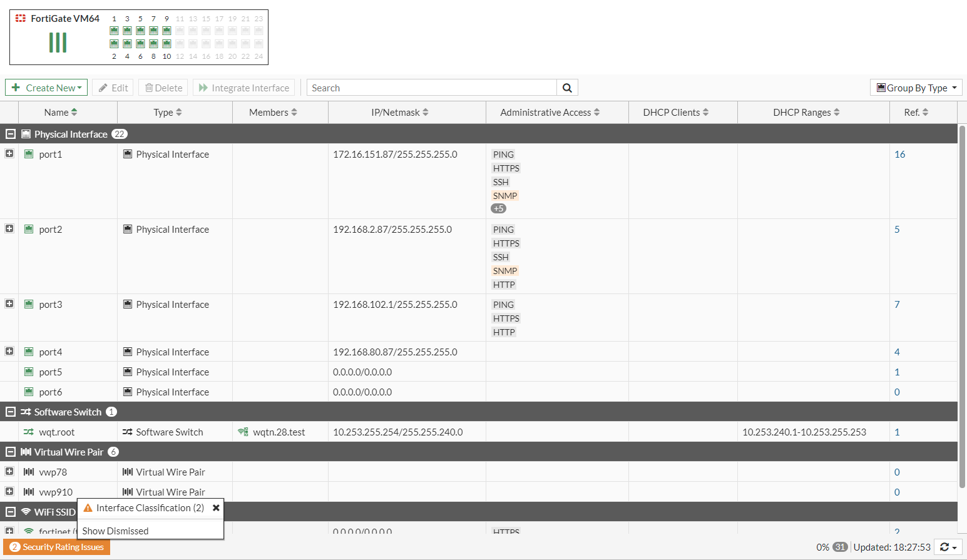Open the Create New dropdown
967x560 pixels.
[x=47, y=88]
